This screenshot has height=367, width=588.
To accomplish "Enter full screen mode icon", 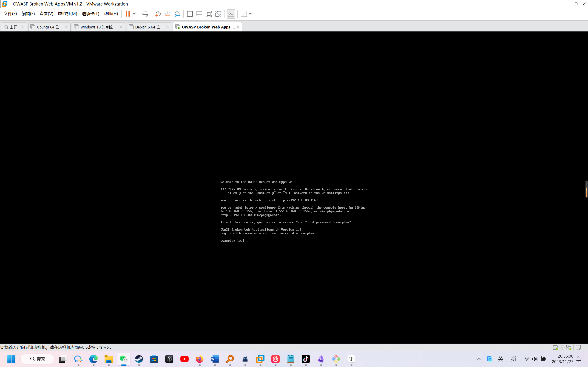I will tap(208, 14).
